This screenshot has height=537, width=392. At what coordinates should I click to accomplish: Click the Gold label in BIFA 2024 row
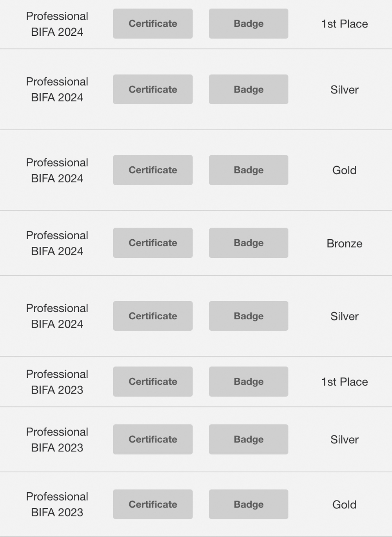click(344, 170)
